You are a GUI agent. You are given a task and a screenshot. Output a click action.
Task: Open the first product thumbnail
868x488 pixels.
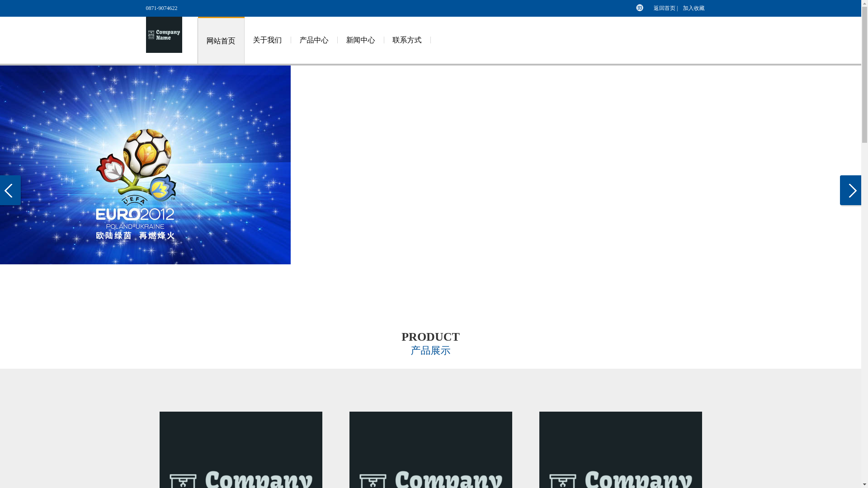point(241,450)
